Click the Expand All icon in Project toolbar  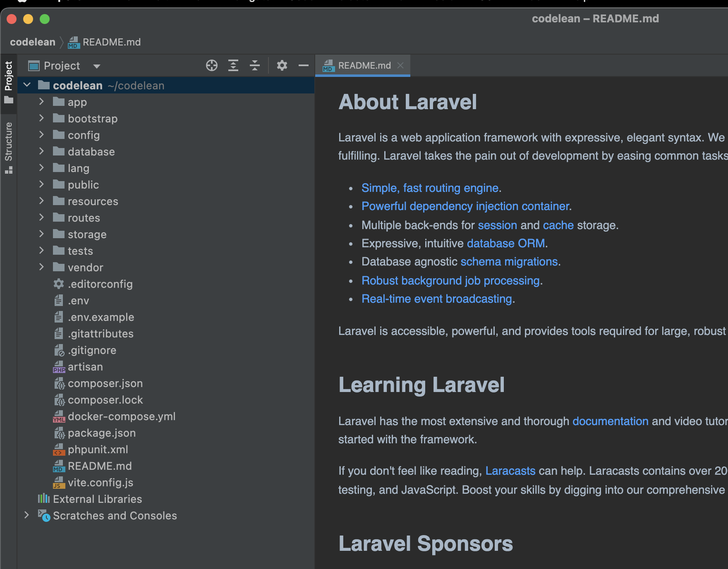(x=233, y=65)
